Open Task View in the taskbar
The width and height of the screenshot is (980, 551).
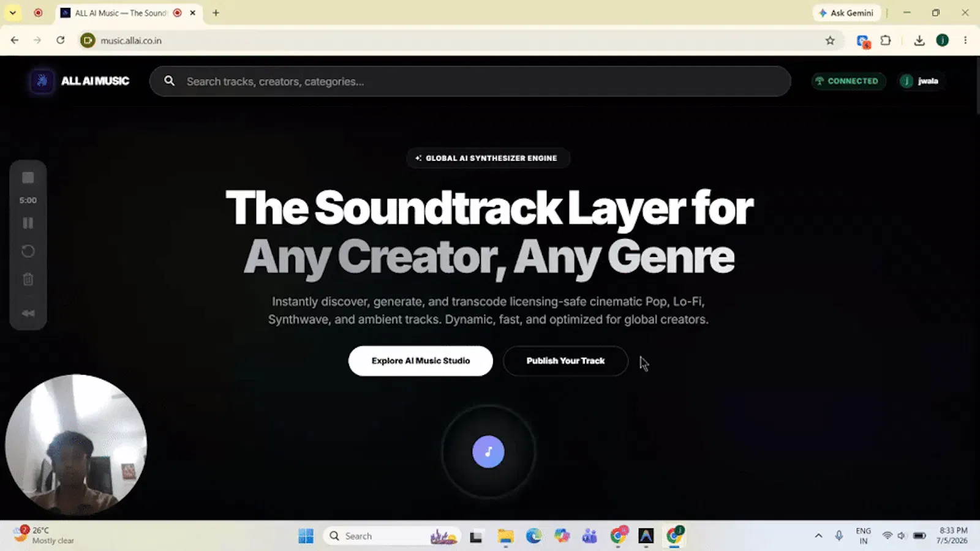click(x=477, y=536)
